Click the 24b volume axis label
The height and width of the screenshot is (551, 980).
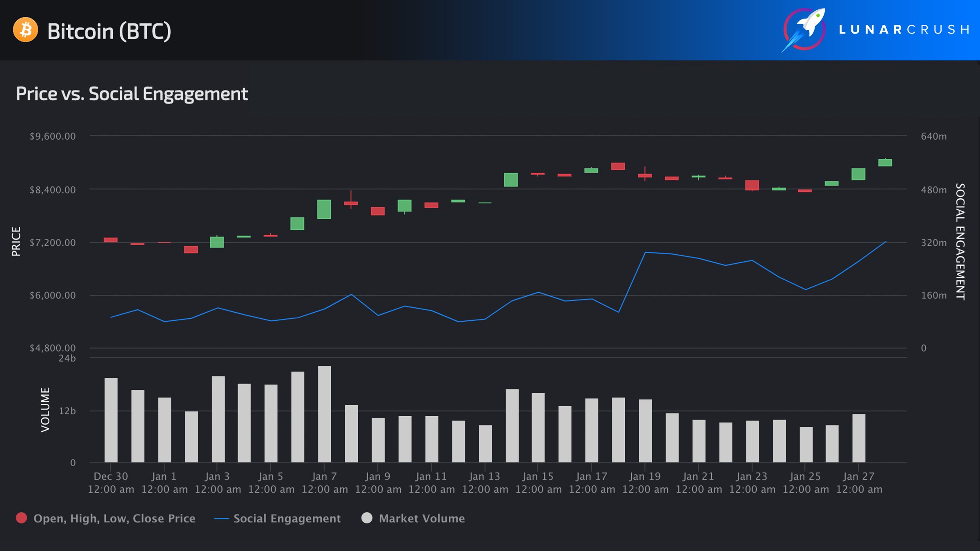click(x=67, y=358)
